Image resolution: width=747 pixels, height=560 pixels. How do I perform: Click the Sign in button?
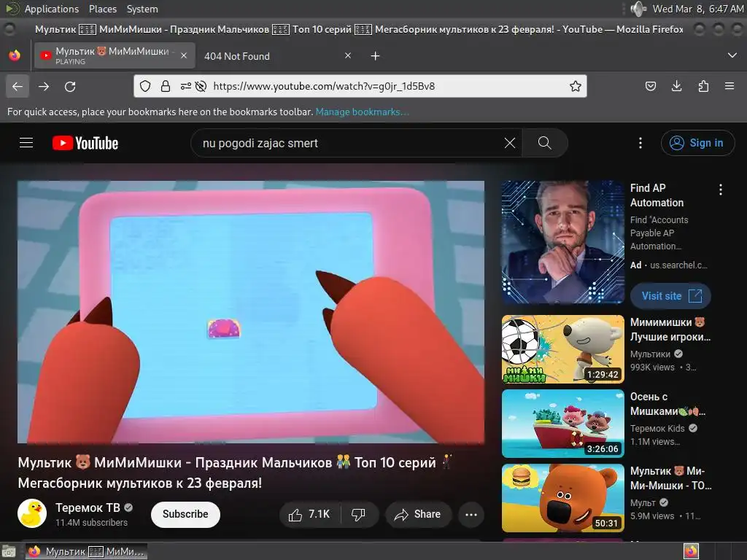pos(697,143)
